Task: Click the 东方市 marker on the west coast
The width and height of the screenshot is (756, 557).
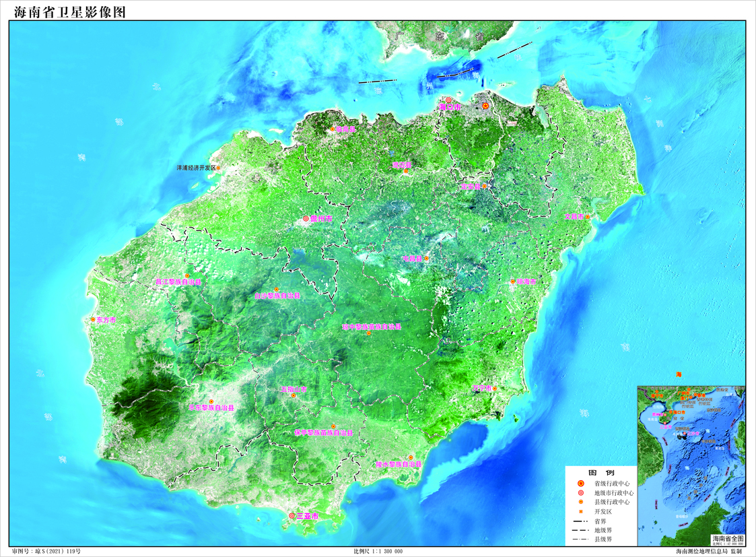Action: (93, 320)
